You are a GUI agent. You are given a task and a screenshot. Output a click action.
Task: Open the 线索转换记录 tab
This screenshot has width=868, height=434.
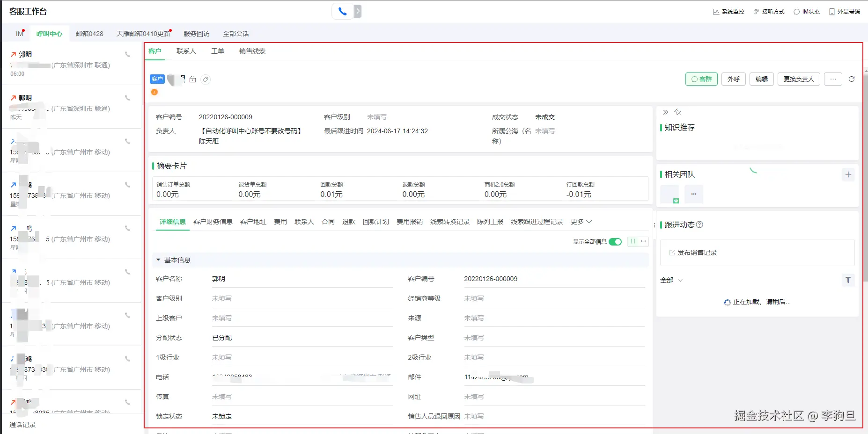point(450,222)
